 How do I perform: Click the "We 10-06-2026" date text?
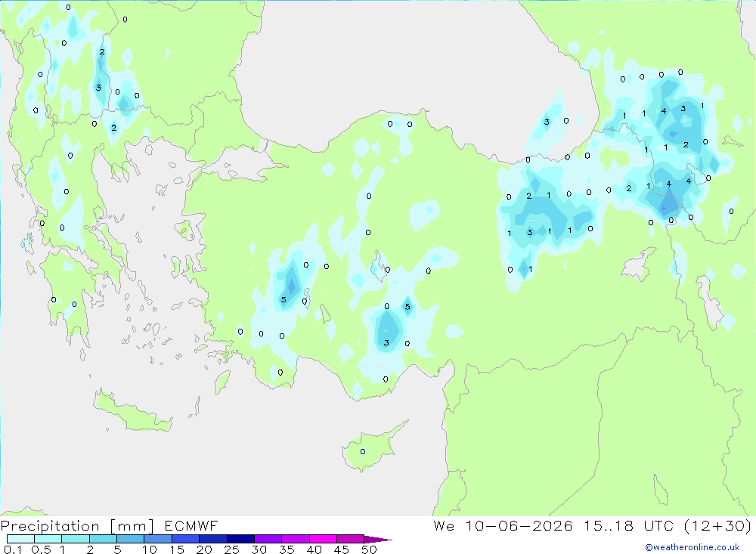pyautogui.click(x=503, y=525)
